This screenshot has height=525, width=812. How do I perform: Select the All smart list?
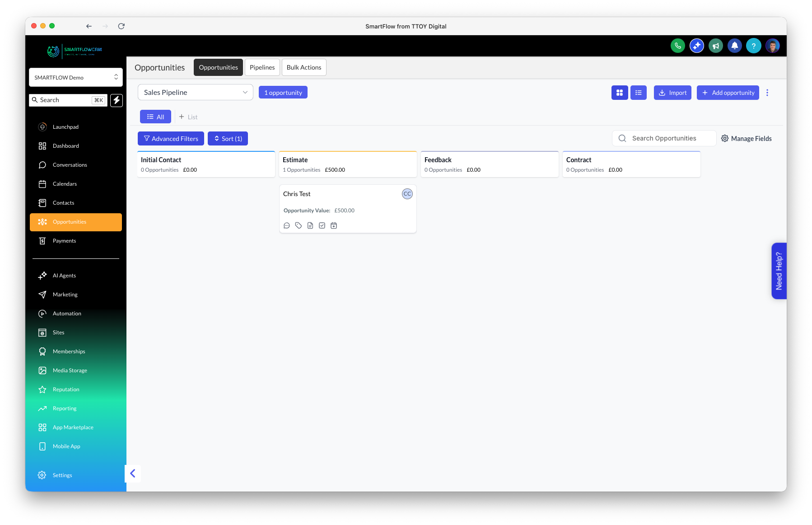155,117
